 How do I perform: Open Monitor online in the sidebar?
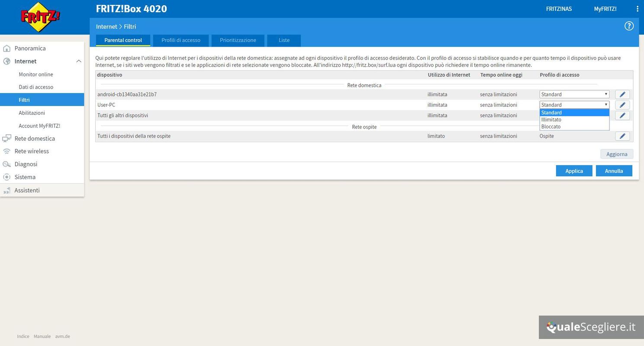[x=36, y=74]
